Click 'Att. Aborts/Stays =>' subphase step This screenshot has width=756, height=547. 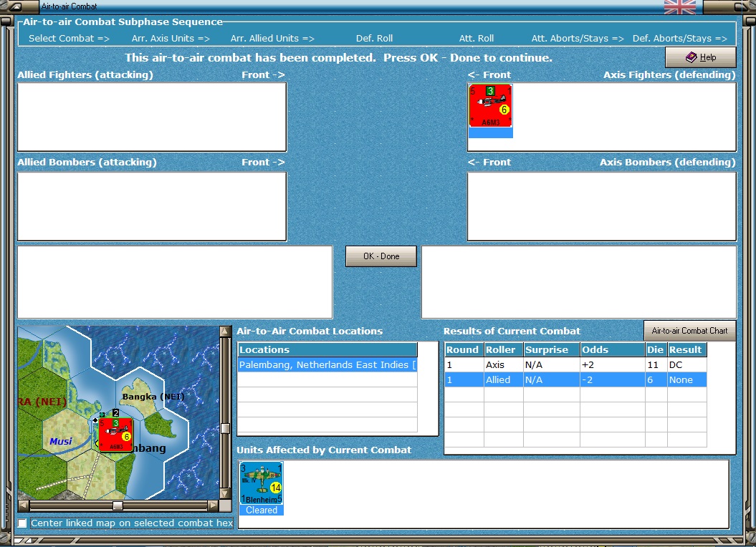coord(578,38)
